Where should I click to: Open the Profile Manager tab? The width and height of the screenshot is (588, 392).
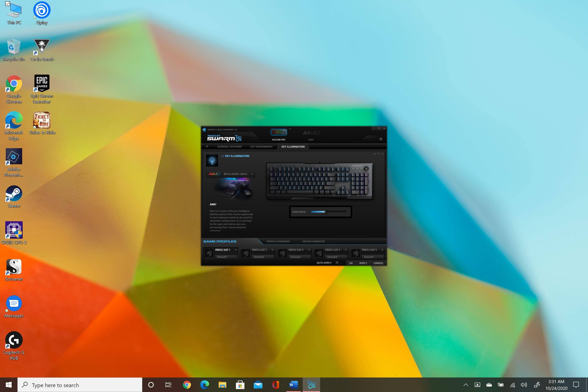(x=278, y=241)
